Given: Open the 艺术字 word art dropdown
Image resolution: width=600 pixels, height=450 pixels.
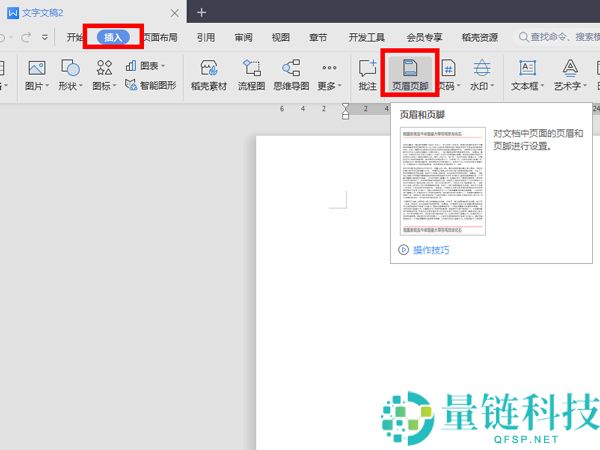Looking at the screenshot, I should 571,75.
